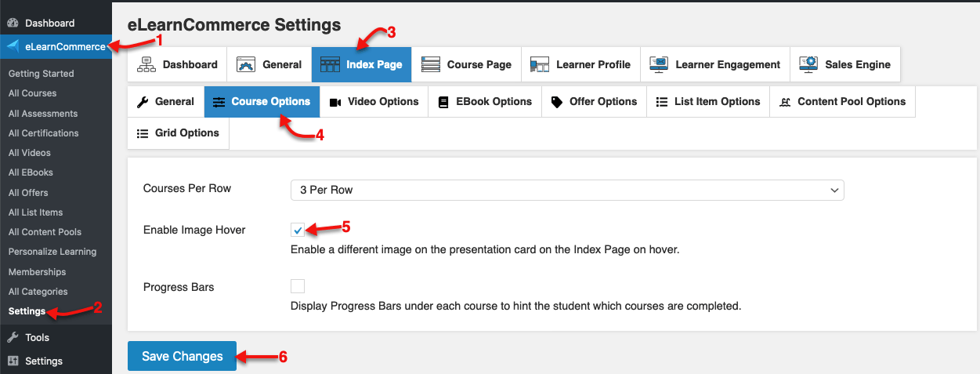Open the Courses Per Row dropdown

(x=567, y=190)
